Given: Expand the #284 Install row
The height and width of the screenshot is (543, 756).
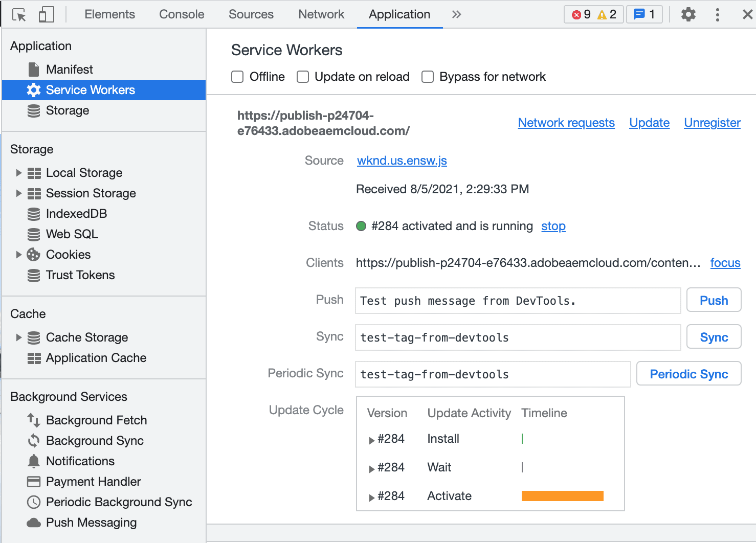Looking at the screenshot, I should [371, 439].
